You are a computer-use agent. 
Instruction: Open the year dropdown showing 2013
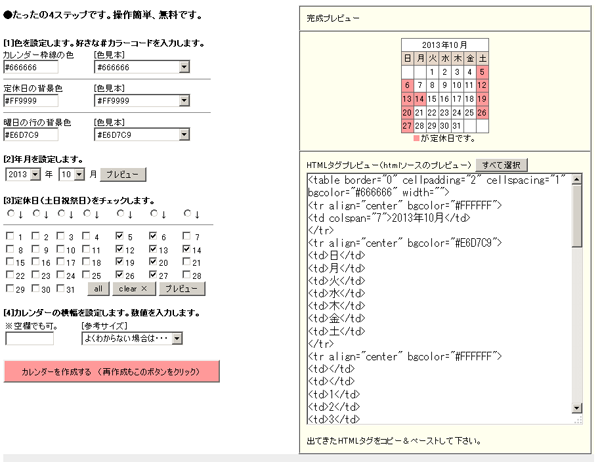tap(23, 175)
